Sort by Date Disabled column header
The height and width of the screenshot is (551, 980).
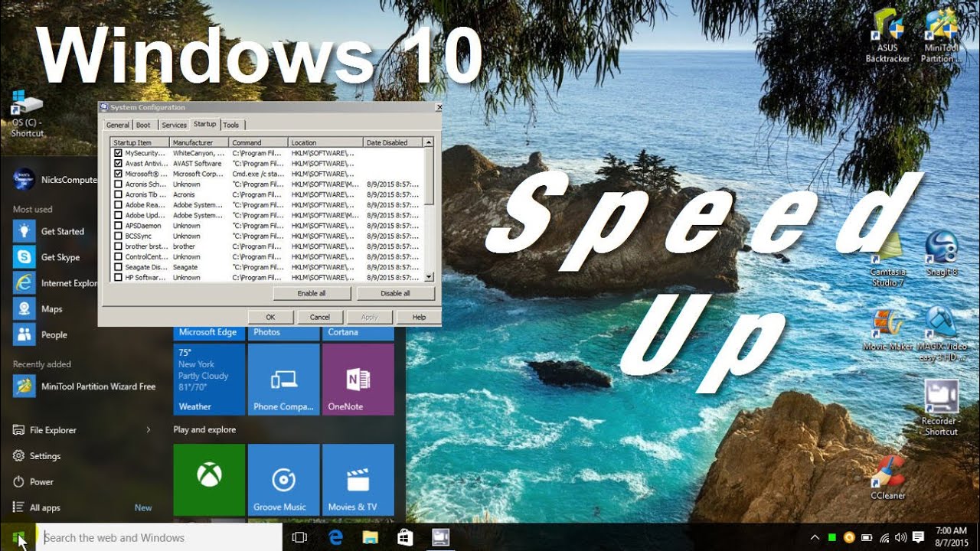[x=393, y=142]
